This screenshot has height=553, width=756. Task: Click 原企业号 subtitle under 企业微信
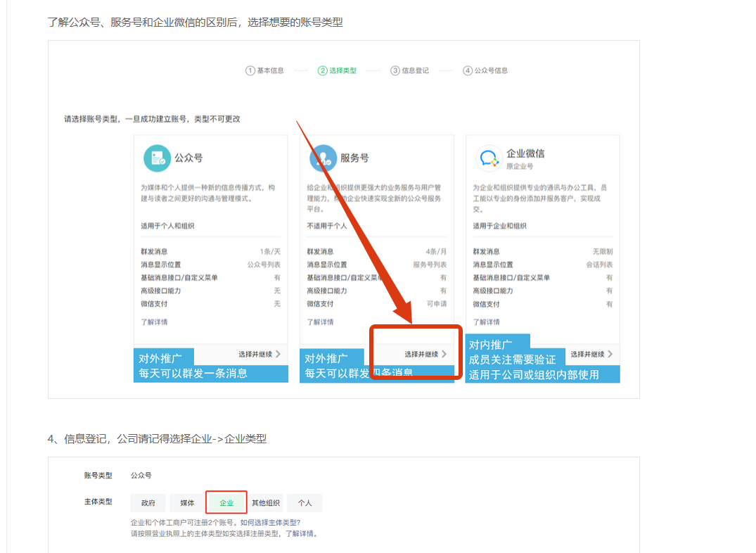[x=520, y=167]
